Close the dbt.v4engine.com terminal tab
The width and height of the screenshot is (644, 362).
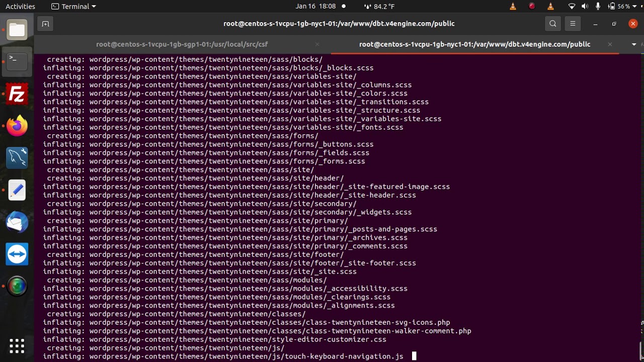point(610,44)
